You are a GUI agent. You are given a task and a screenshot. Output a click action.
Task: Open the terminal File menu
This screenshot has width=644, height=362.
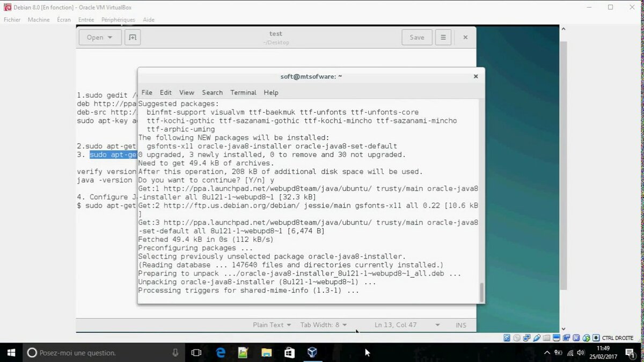147,93
